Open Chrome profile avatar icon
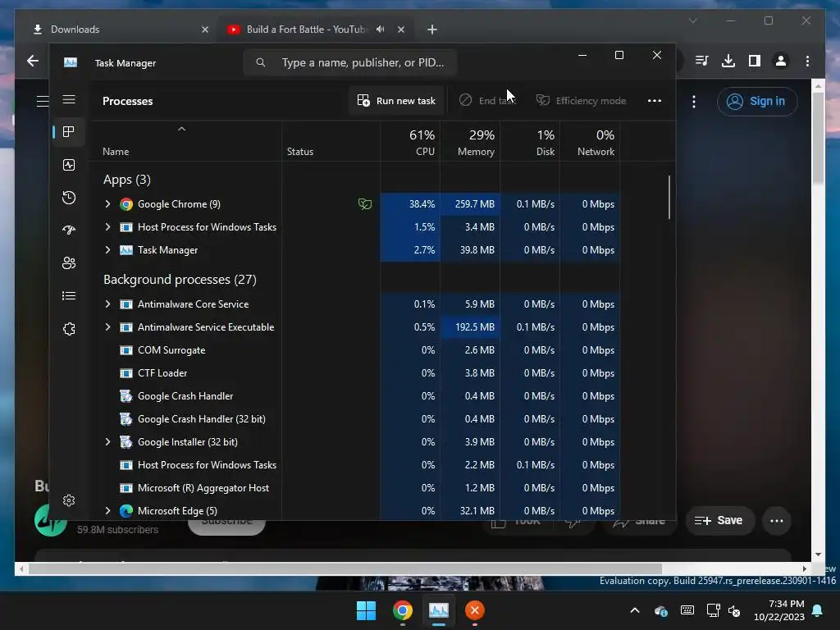The height and width of the screenshot is (630, 840). pos(781,61)
